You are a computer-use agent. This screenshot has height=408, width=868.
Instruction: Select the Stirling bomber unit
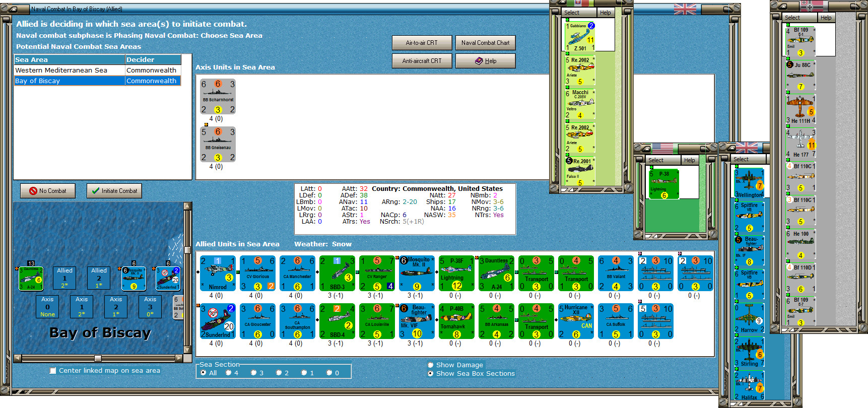(x=749, y=352)
